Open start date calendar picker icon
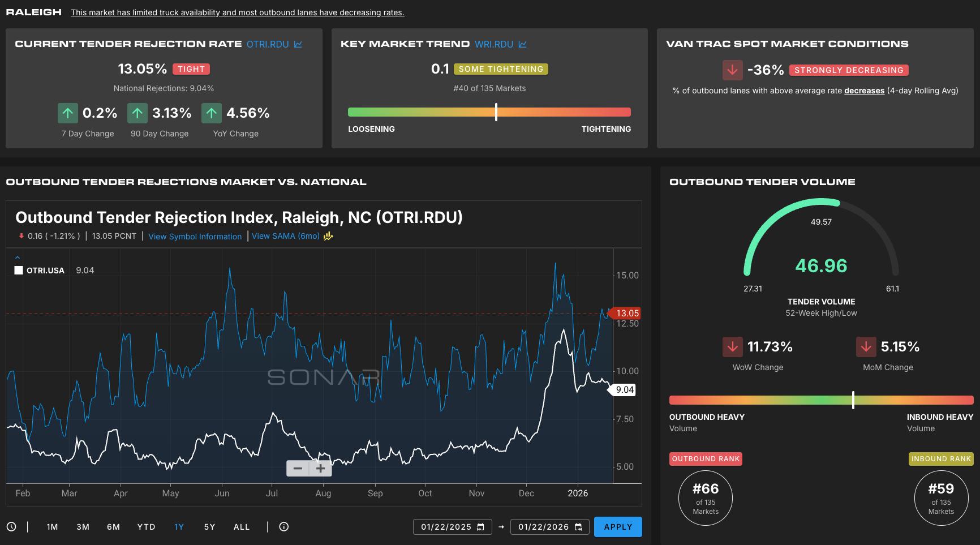Viewport: 980px width, 545px height. (481, 527)
